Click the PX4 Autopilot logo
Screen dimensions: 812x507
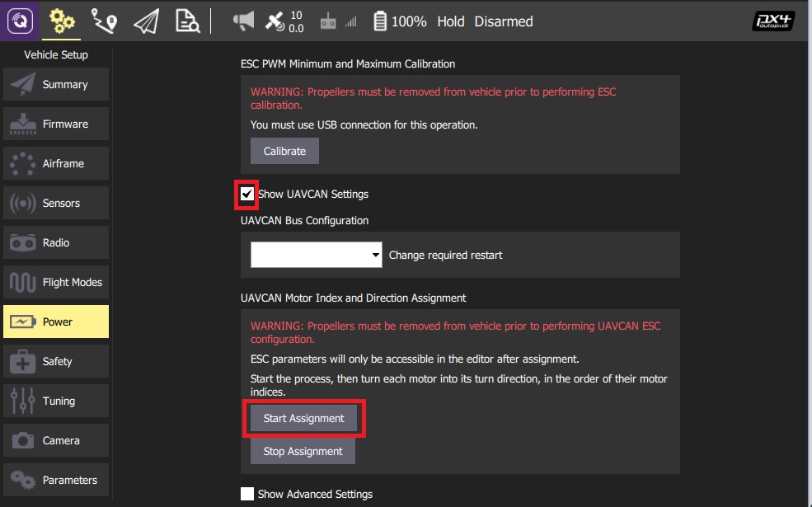point(773,20)
